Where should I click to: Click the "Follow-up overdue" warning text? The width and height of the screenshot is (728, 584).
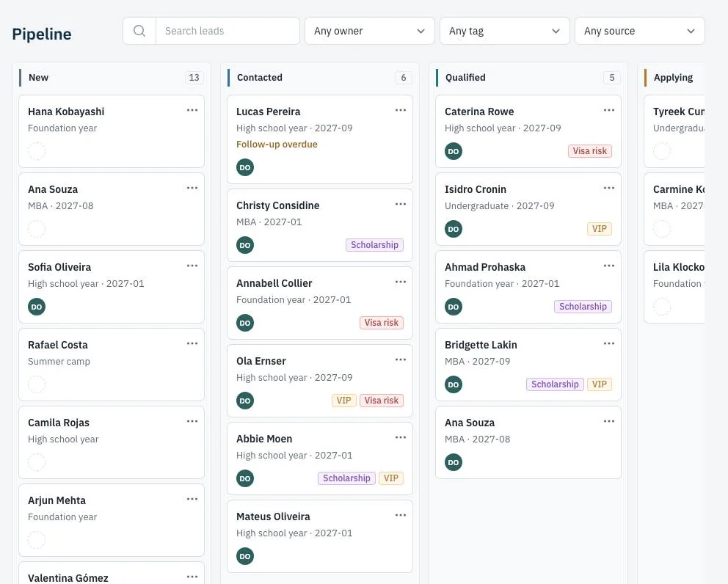[277, 144]
